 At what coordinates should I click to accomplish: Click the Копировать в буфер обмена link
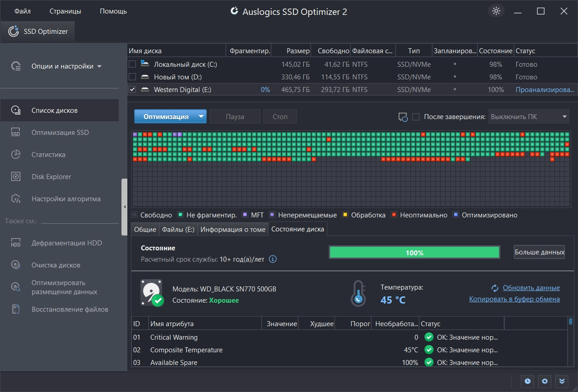pos(514,299)
